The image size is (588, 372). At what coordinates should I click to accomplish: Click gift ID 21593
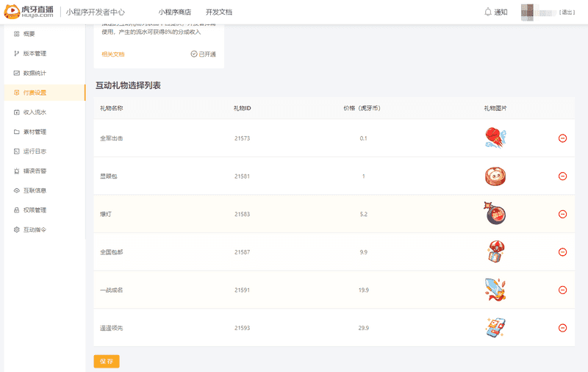click(243, 328)
